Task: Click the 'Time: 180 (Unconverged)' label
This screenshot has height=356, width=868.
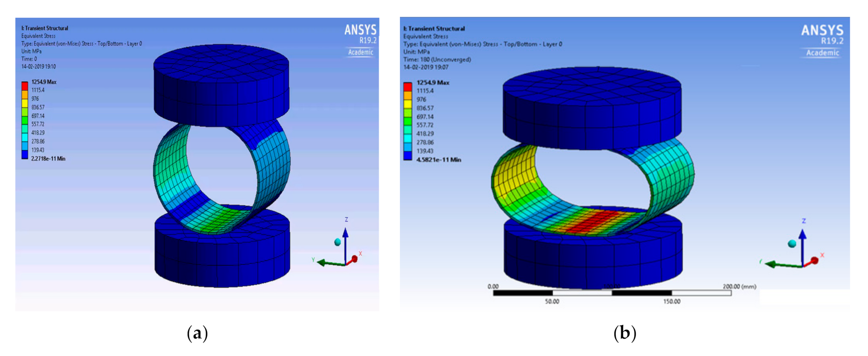Action: [437, 59]
